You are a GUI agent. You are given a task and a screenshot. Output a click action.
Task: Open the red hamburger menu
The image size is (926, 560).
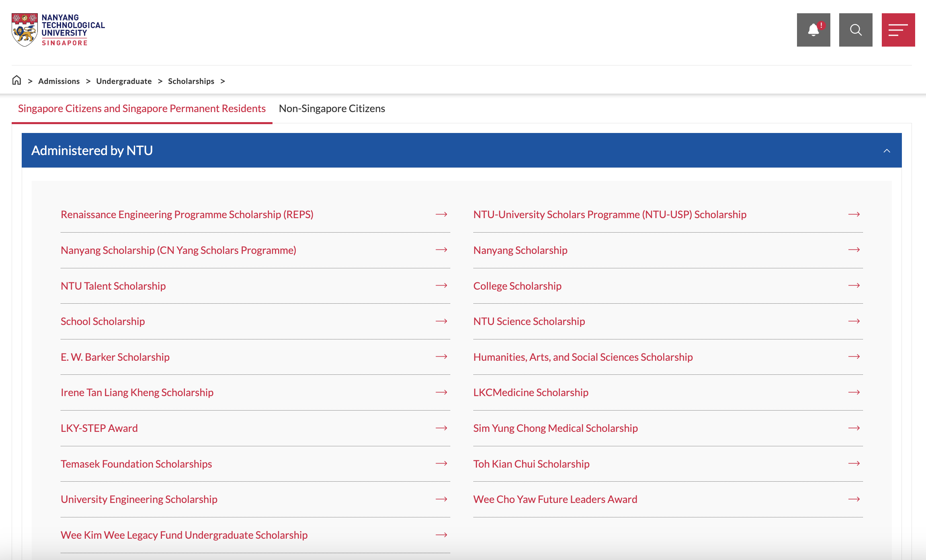coord(898,30)
